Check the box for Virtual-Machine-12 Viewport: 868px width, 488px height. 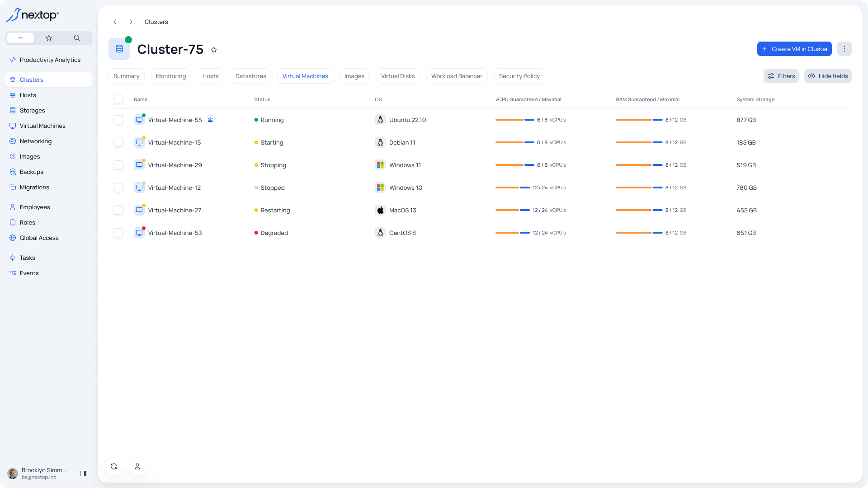[x=118, y=188]
